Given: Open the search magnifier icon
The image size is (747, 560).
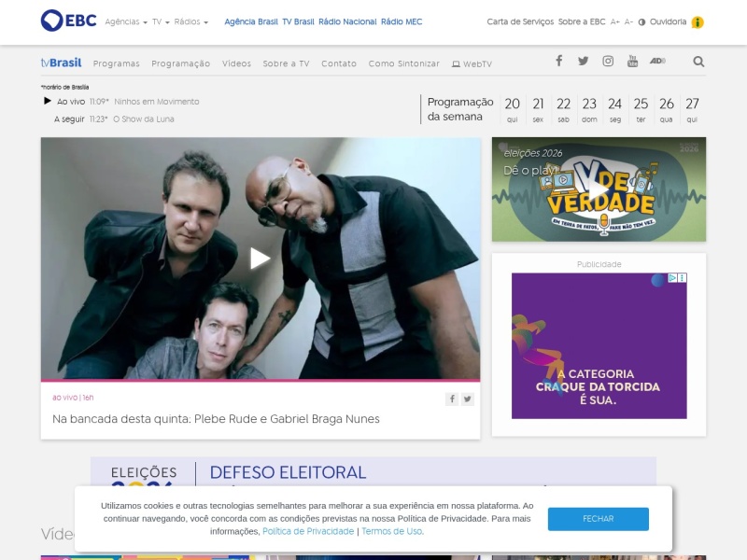Looking at the screenshot, I should (698, 62).
